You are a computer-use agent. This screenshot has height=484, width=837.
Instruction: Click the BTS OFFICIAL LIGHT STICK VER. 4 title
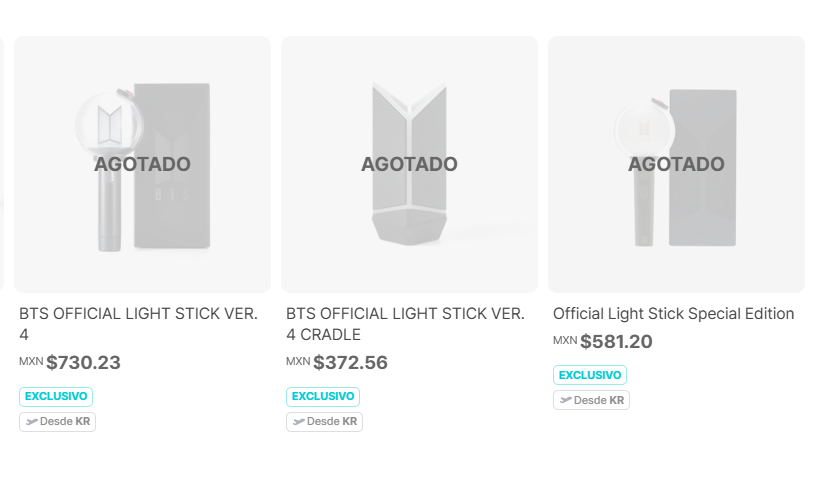coord(138,324)
